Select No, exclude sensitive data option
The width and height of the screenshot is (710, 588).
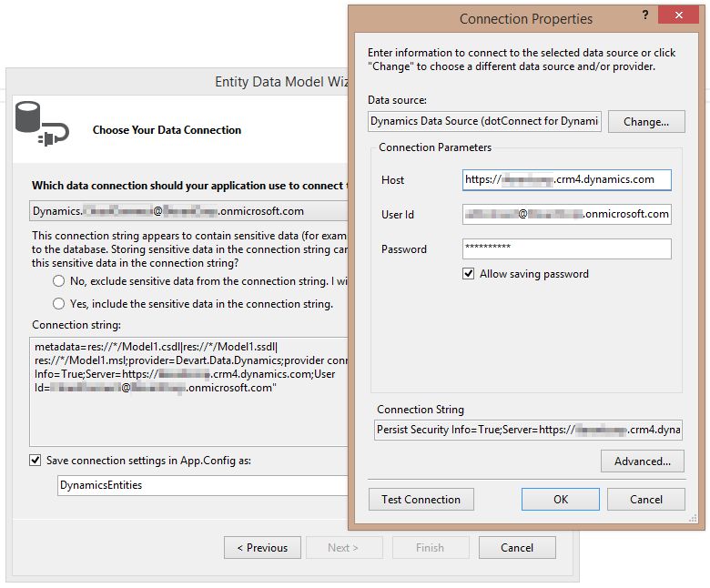coord(59,282)
